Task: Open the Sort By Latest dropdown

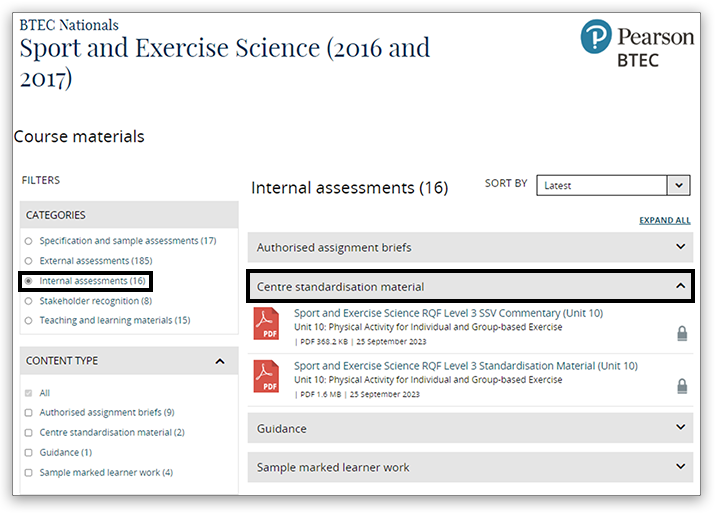Action: coord(613,185)
